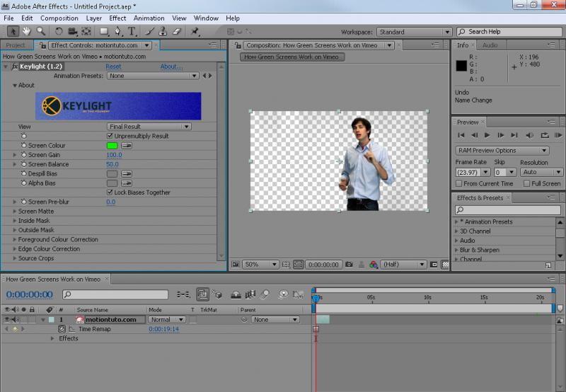Disable Lock Biases Together checkbox

pos(110,192)
